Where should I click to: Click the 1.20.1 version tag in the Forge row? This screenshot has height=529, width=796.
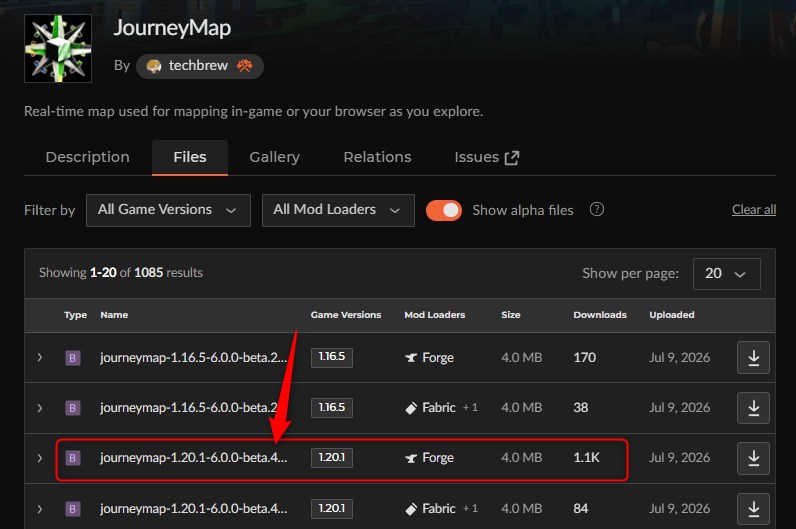(331, 457)
